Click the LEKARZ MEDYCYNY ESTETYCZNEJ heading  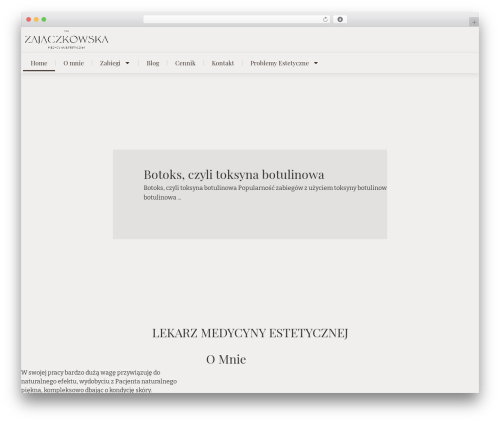250,333
